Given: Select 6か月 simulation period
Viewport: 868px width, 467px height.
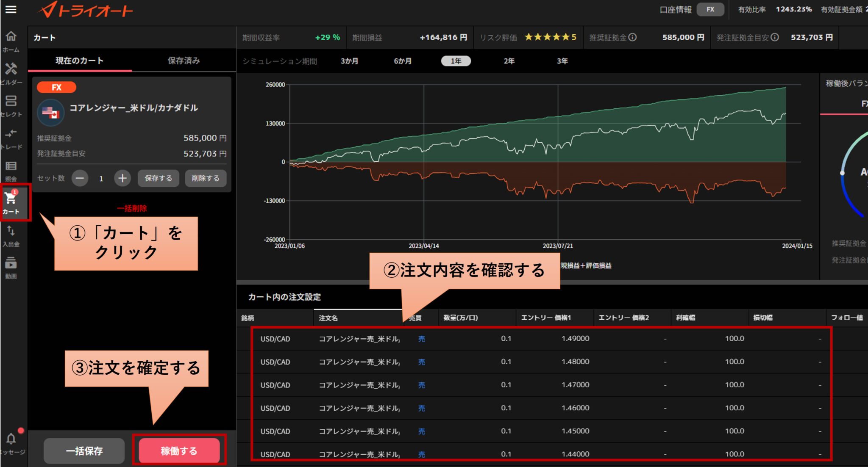Looking at the screenshot, I should click(403, 61).
